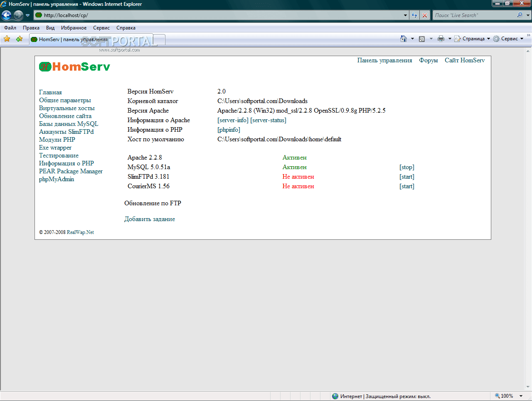Click the Refresh page icon

pos(414,15)
